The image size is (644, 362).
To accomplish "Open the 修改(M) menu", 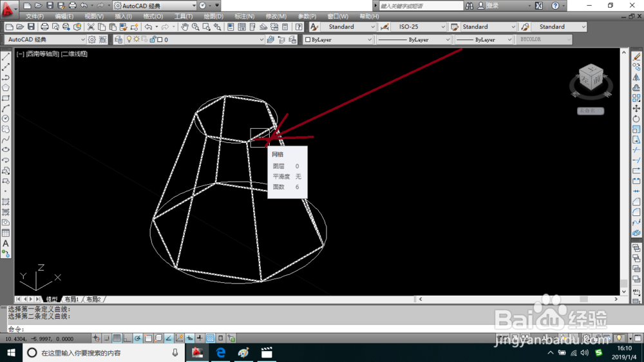I will point(276,17).
